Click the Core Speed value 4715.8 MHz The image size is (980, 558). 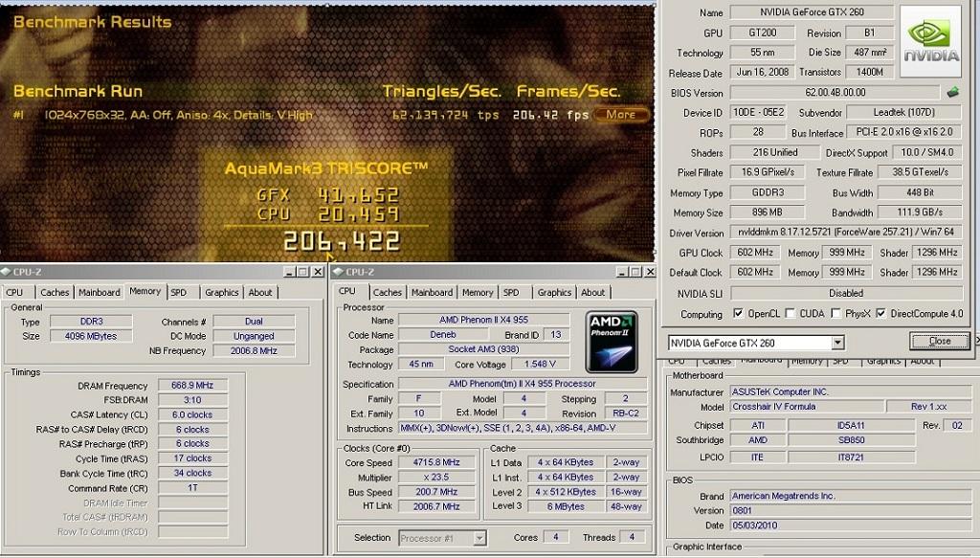pyautogui.click(x=436, y=462)
